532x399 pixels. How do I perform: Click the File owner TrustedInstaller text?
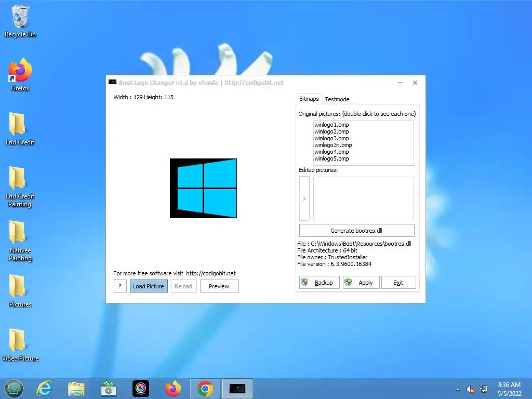click(332, 257)
